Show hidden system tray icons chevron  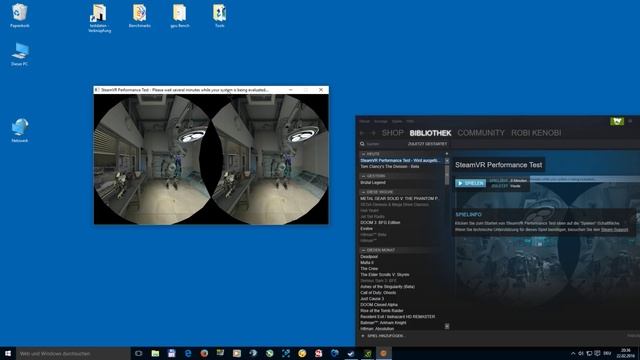coord(573,353)
